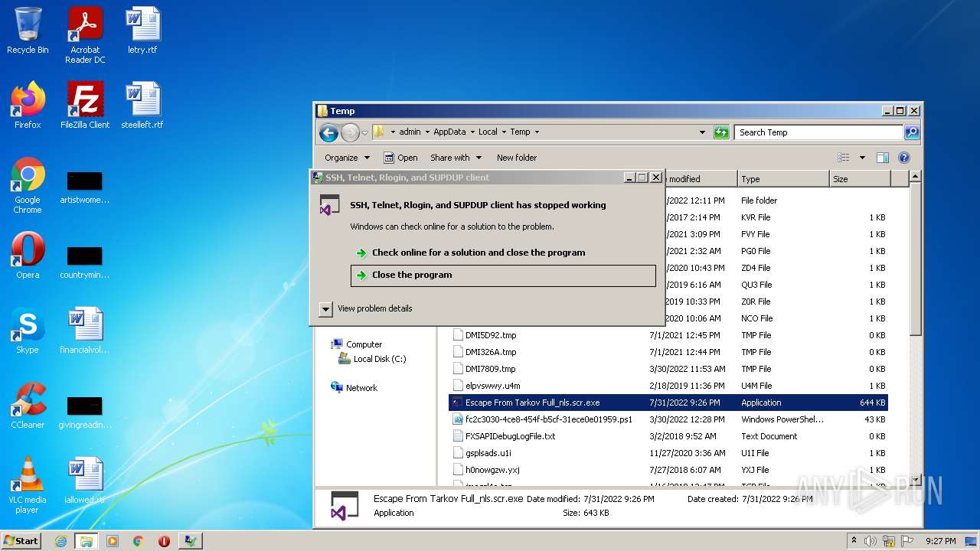The image size is (980, 551).
Task: Open Internet Explorer from taskbar
Action: point(60,541)
